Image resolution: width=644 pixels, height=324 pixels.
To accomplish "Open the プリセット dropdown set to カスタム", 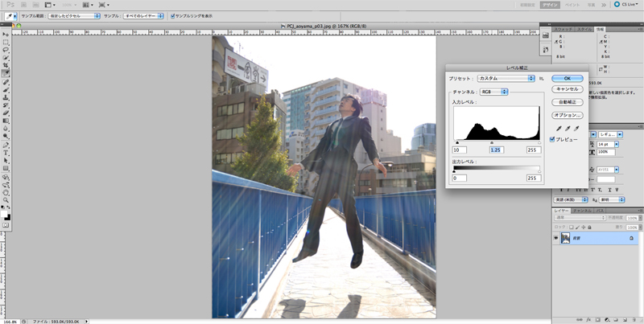I will coord(506,78).
